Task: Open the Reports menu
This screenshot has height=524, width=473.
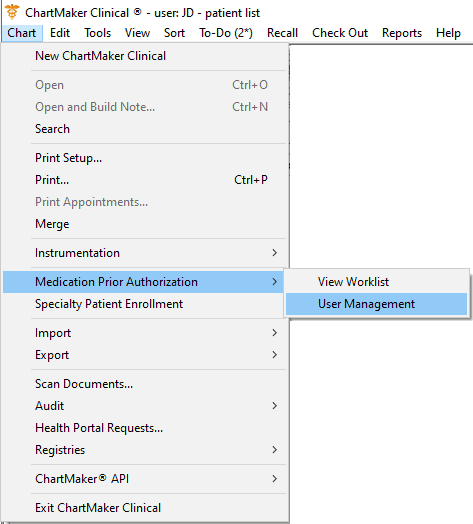Action: point(402,33)
